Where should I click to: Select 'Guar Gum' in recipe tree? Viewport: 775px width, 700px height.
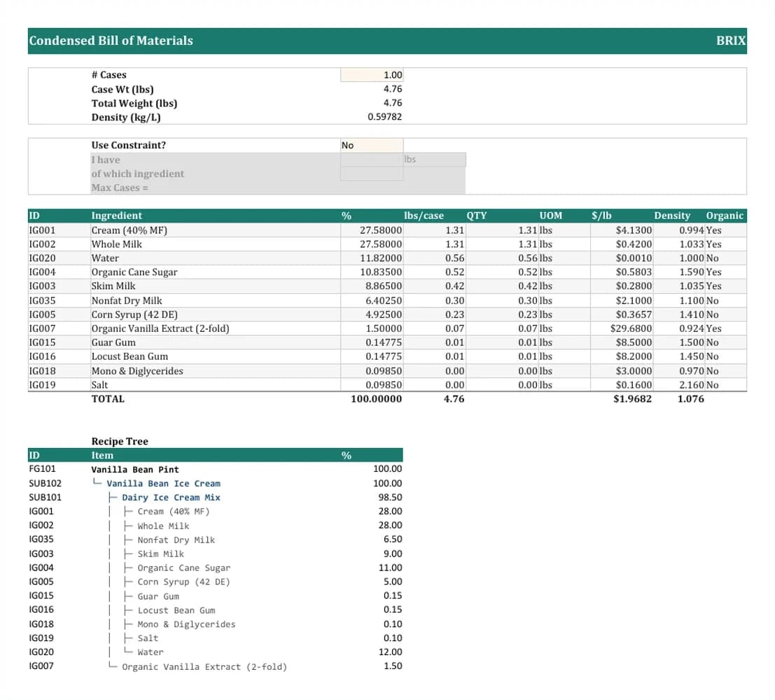(x=158, y=596)
